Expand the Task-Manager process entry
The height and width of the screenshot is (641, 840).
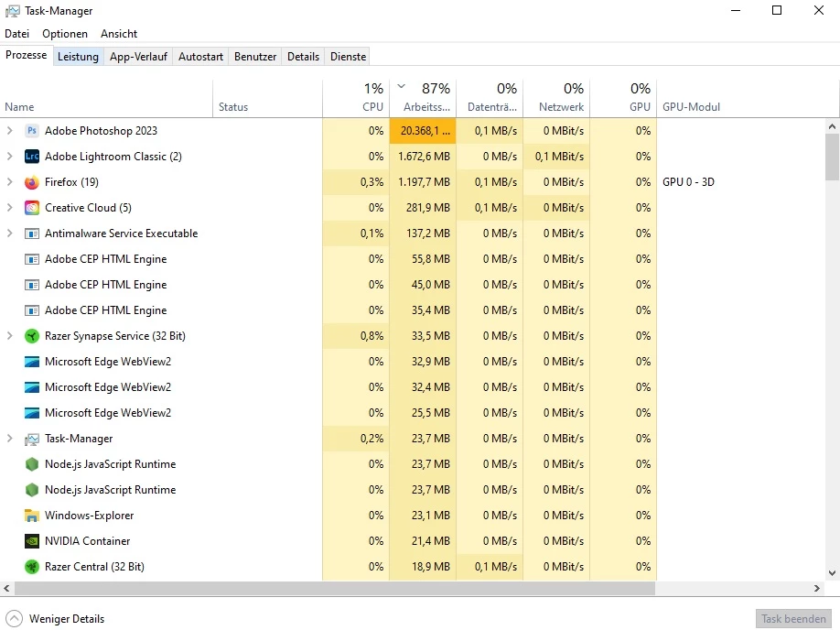[x=9, y=439]
